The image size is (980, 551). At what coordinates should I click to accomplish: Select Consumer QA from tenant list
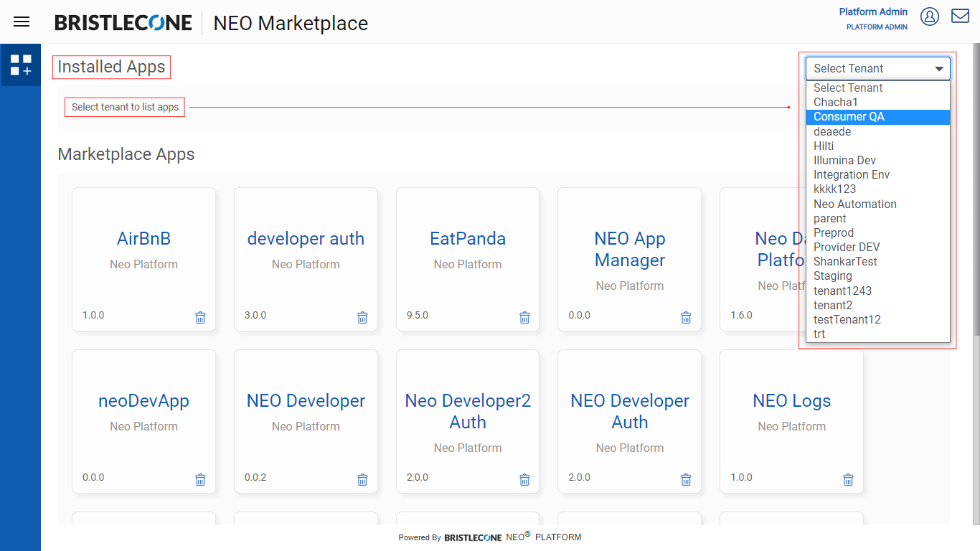point(849,117)
